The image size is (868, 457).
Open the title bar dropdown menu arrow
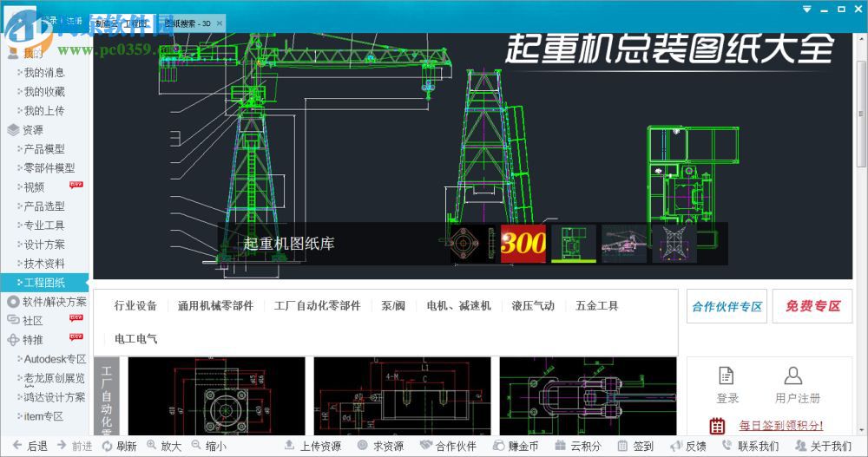coord(807,10)
